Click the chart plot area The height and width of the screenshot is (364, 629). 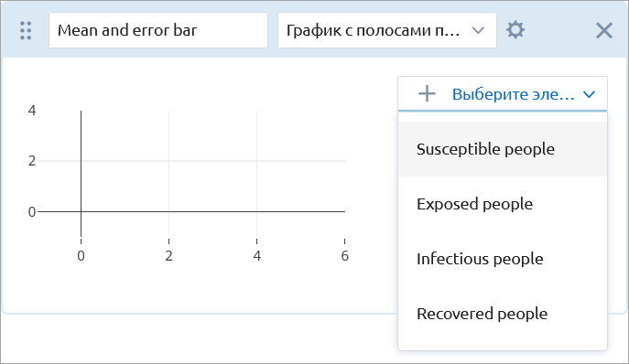pyautogui.click(x=212, y=174)
